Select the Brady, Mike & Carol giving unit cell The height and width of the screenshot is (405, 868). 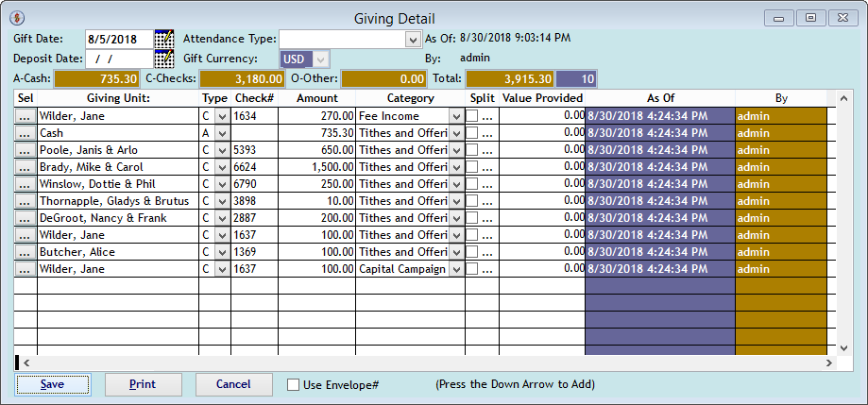tap(118, 167)
